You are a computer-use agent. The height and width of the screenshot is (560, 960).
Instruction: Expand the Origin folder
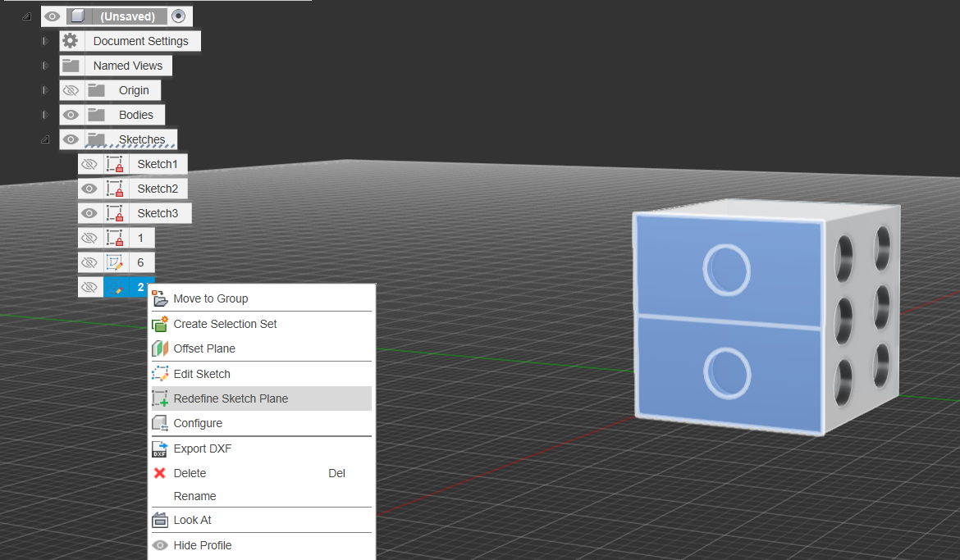pos(46,90)
